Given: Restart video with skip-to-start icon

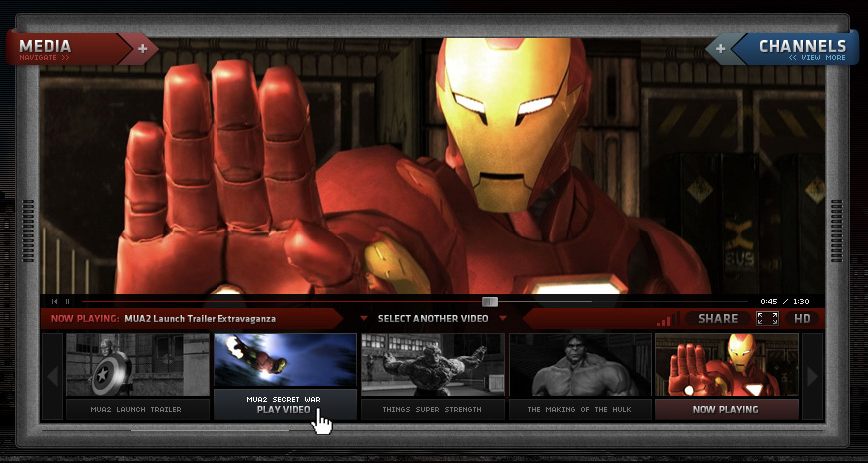Looking at the screenshot, I should (x=54, y=301).
